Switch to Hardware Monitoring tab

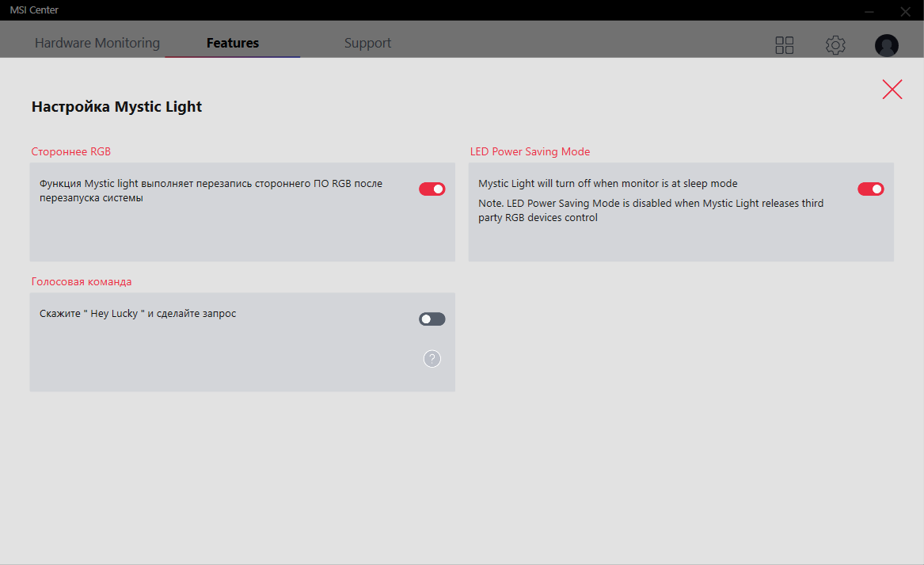point(97,43)
